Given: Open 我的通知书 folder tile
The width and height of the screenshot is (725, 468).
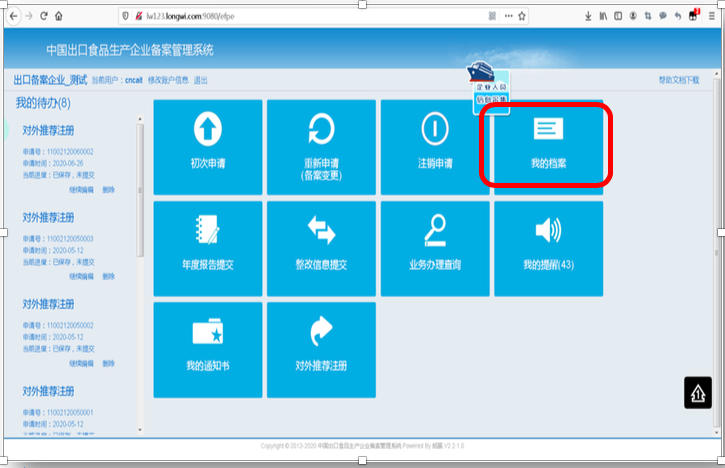Looking at the screenshot, I should (207, 349).
